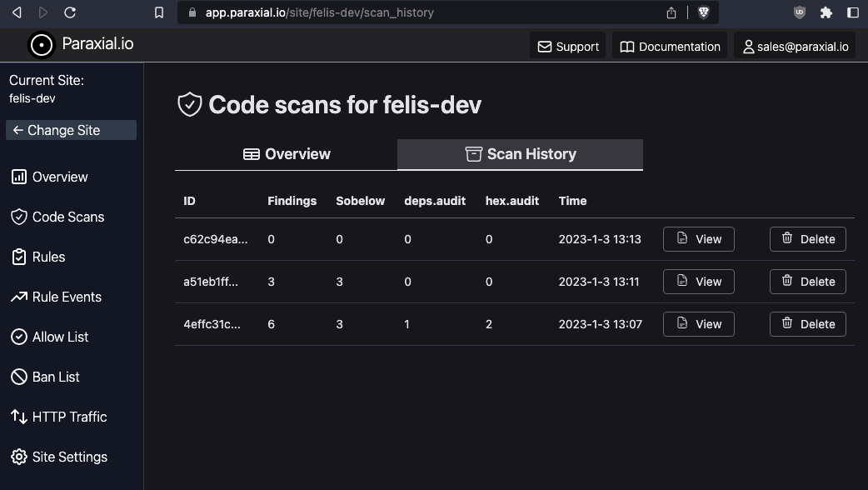Image resolution: width=868 pixels, height=490 pixels.
Task: Click the Paraxial.io circular logo
Action: (42, 45)
